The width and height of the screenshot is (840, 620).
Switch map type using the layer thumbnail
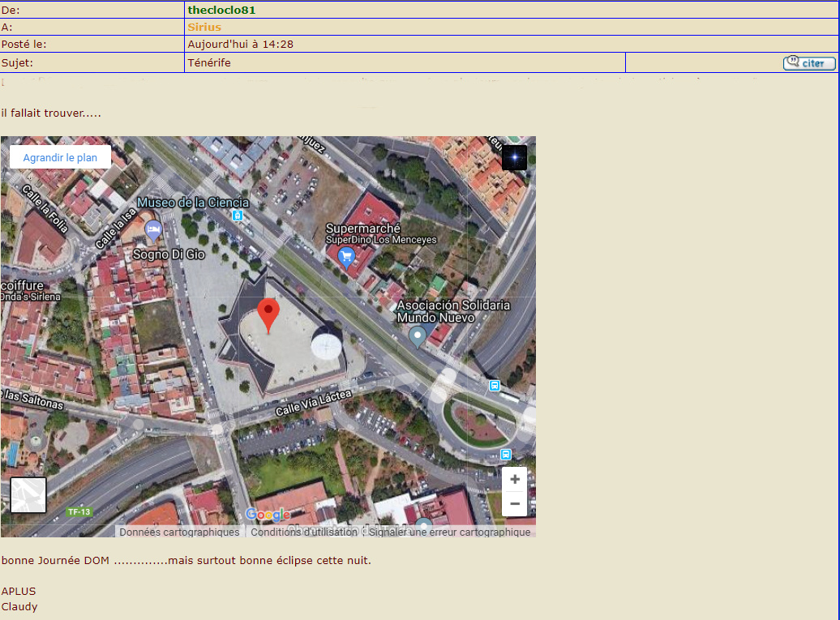(x=28, y=494)
